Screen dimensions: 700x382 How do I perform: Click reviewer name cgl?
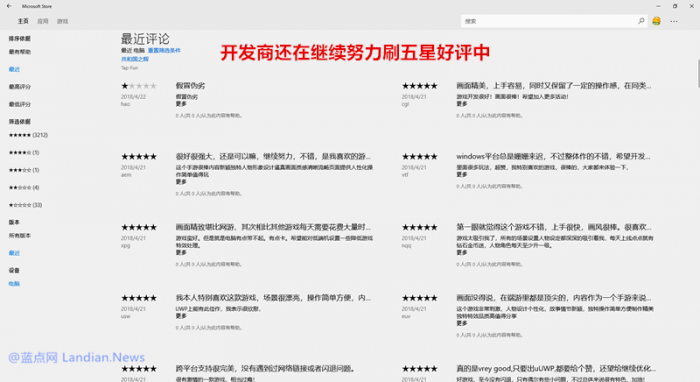point(405,104)
